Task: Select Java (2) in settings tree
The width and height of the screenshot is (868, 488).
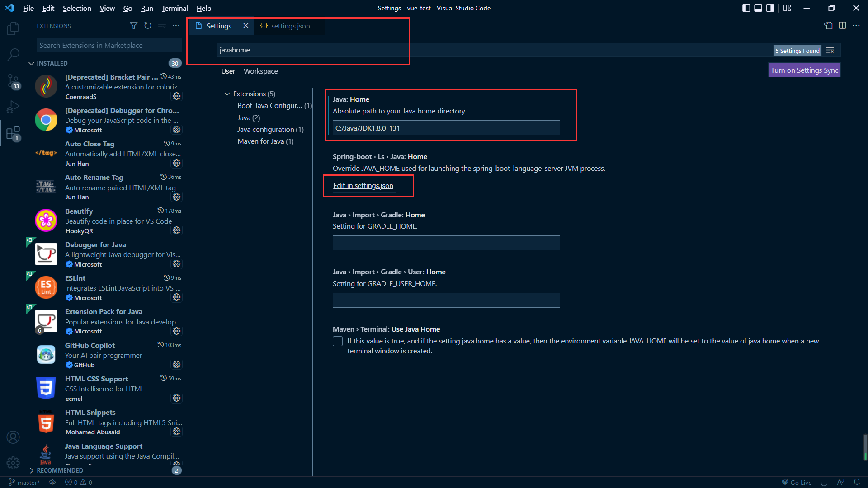Action: coord(249,117)
